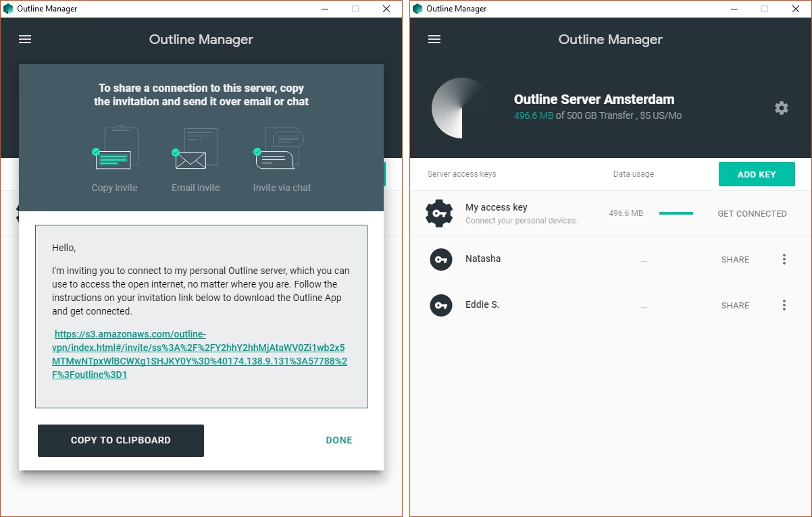Close the left Outline Manager window

click(386, 9)
